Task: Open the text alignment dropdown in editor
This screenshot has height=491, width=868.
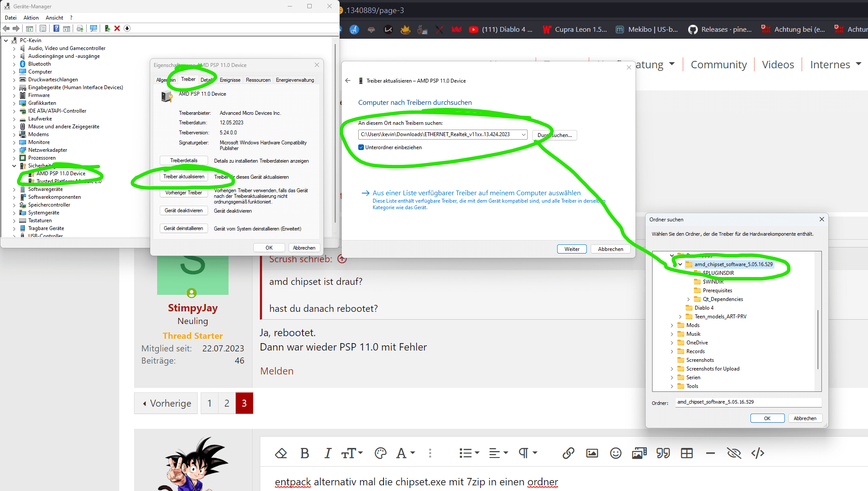Action: [498, 453]
